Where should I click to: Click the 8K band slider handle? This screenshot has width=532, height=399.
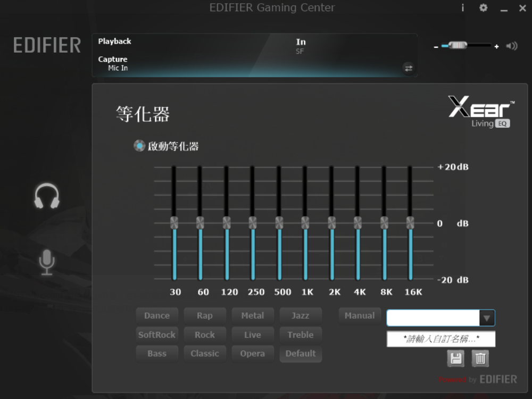pos(385,223)
